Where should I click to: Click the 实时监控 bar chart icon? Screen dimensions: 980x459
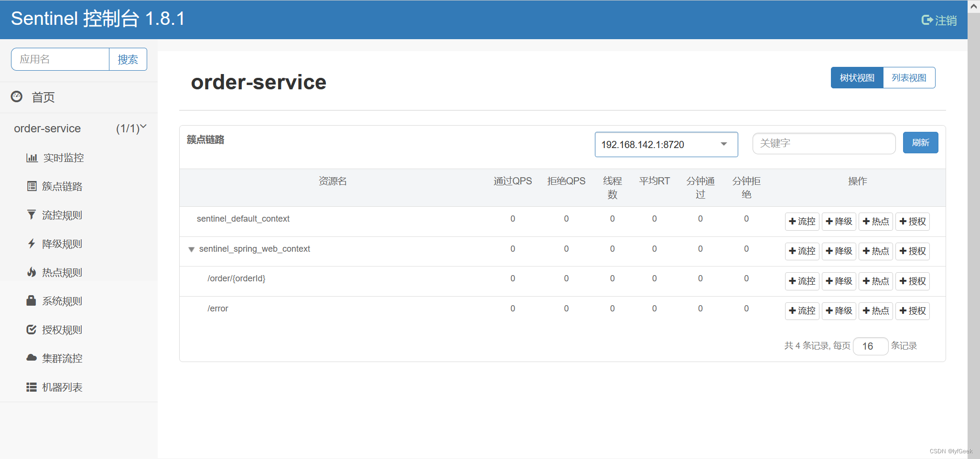[x=32, y=158]
